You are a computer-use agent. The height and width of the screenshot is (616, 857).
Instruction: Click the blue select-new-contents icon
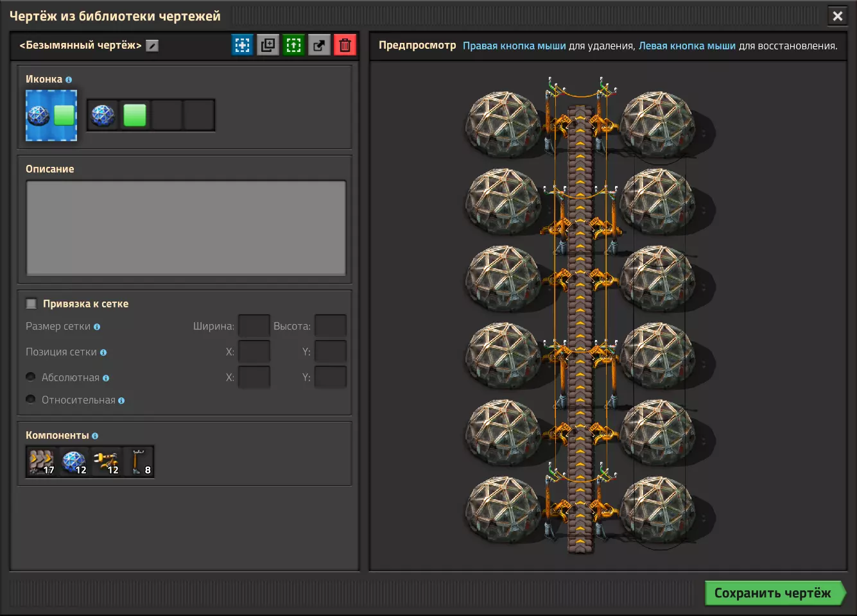coord(242,45)
